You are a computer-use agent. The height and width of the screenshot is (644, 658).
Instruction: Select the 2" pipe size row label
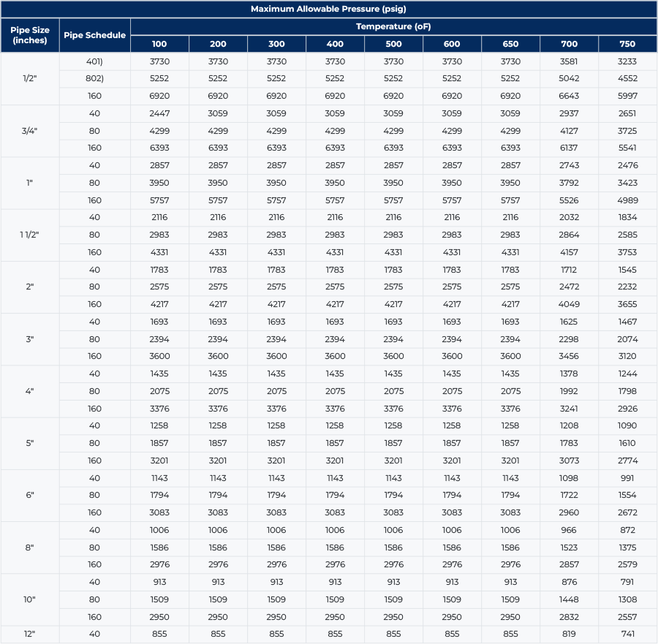click(30, 287)
